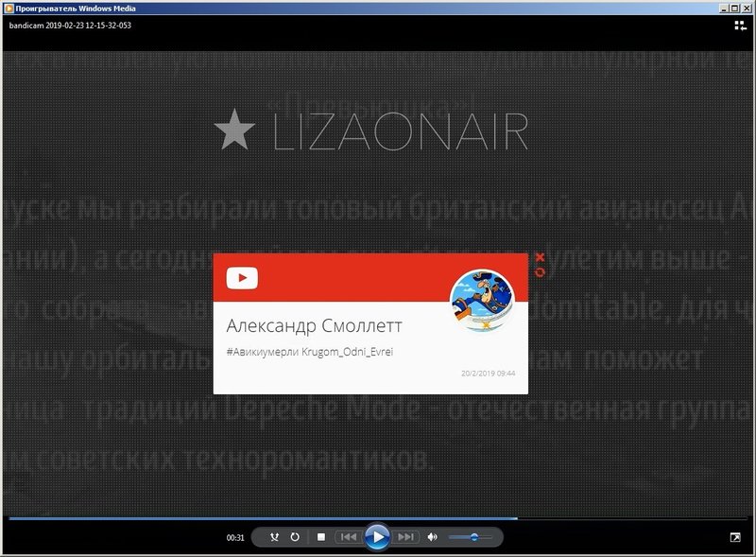Maximize the Windows Media Player window

734,9
